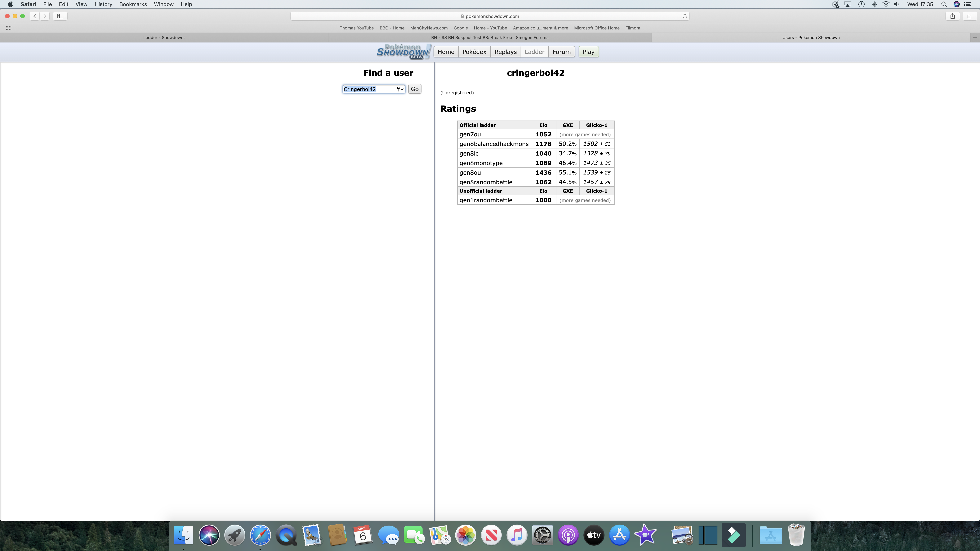Open the Mail stamp icon in dock
The height and width of the screenshot is (551, 980).
(312, 535)
